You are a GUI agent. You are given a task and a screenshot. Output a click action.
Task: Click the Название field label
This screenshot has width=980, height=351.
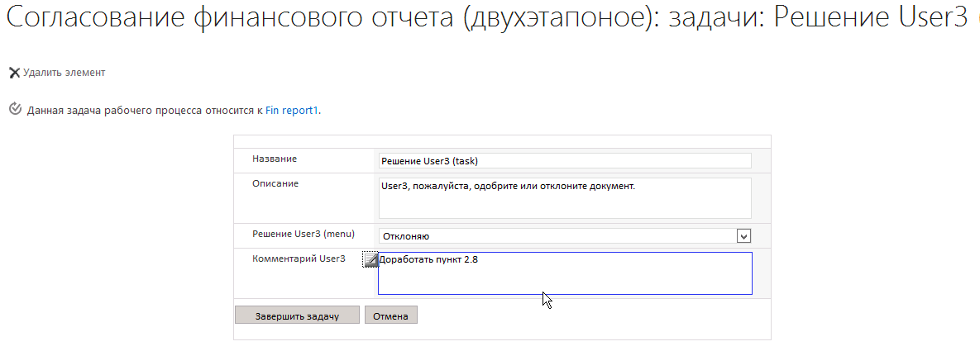[x=275, y=159]
